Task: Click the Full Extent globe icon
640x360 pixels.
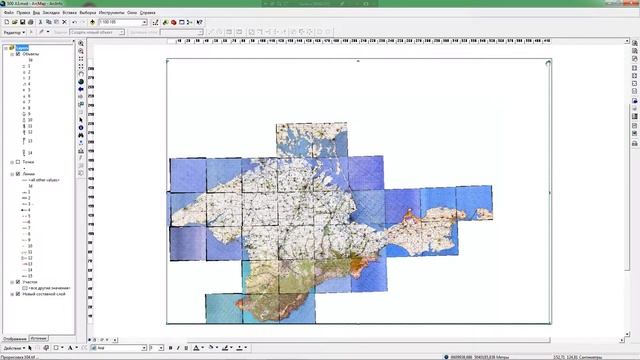Action: pyautogui.click(x=81, y=82)
